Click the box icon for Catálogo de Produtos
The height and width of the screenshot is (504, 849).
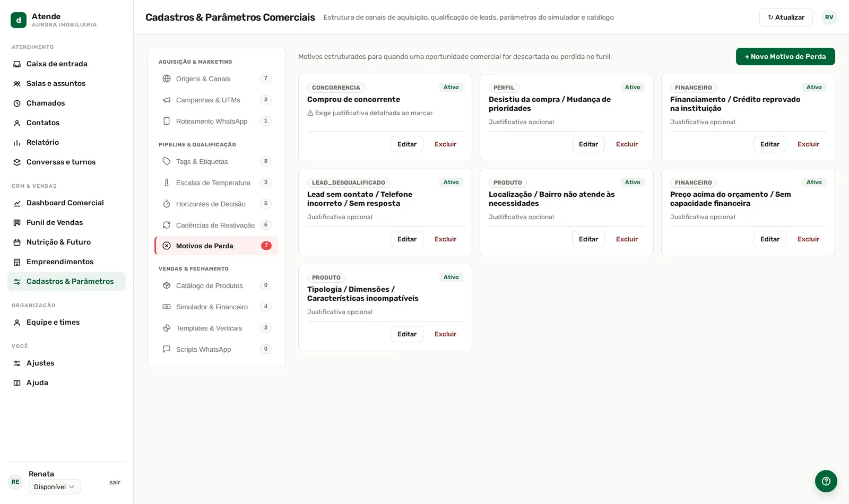[x=167, y=285]
